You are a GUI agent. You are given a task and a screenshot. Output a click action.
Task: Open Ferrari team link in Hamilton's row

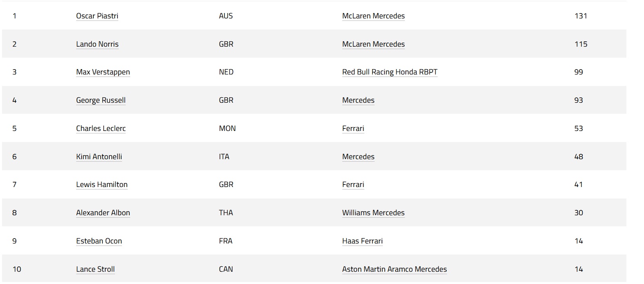[x=353, y=185]
